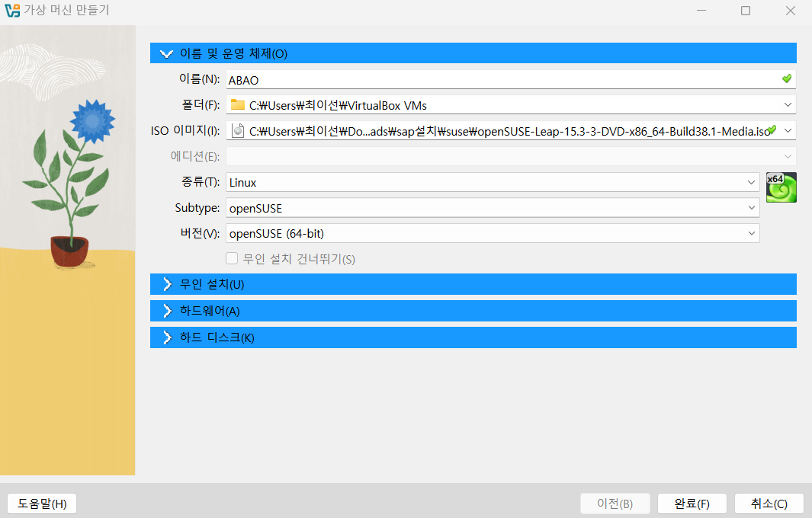
Task: Collapse the 이름 및 운영 체제 section
Action: coord(473,53)
